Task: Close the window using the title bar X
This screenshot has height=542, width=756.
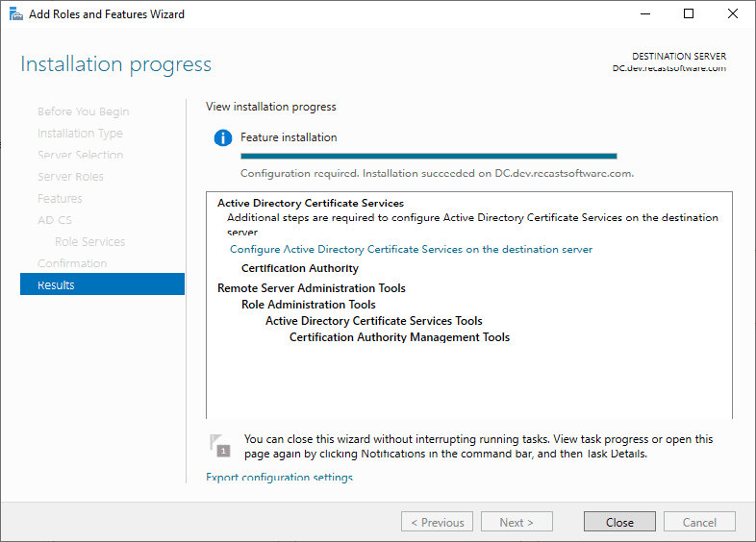Action: [x=733, y=14]
